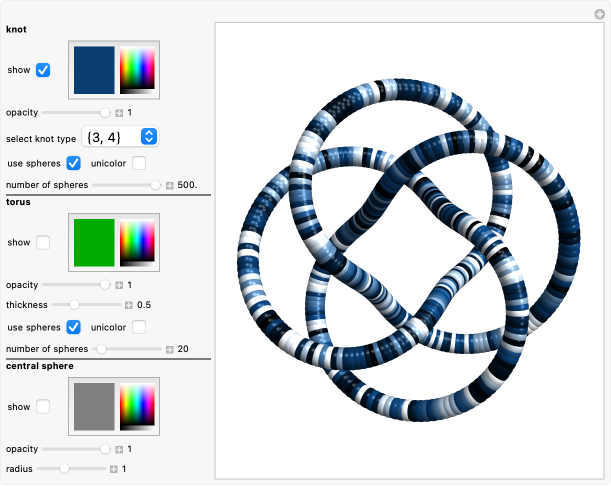Image resolution: width=611 pixels, height=486 pixels.
Task: Enable the torus show checkbox
Action: (44, 242)
